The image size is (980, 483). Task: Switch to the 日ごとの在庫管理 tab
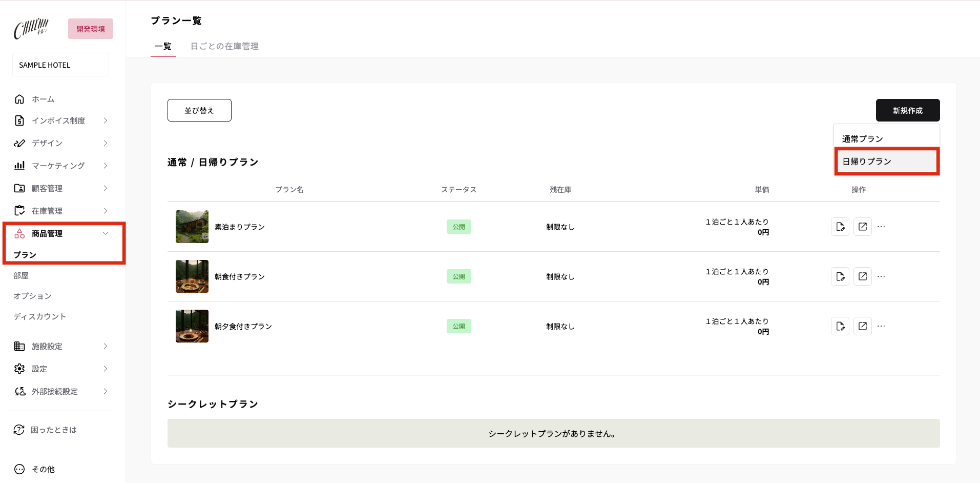[x=224, y=46]
